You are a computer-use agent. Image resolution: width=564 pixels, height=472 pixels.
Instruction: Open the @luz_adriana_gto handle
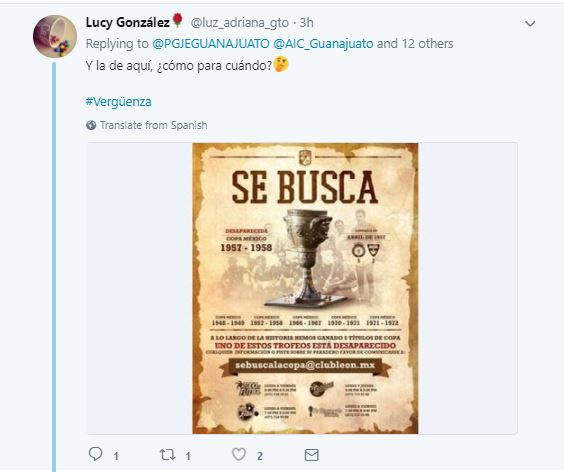(x=240, y=23)
